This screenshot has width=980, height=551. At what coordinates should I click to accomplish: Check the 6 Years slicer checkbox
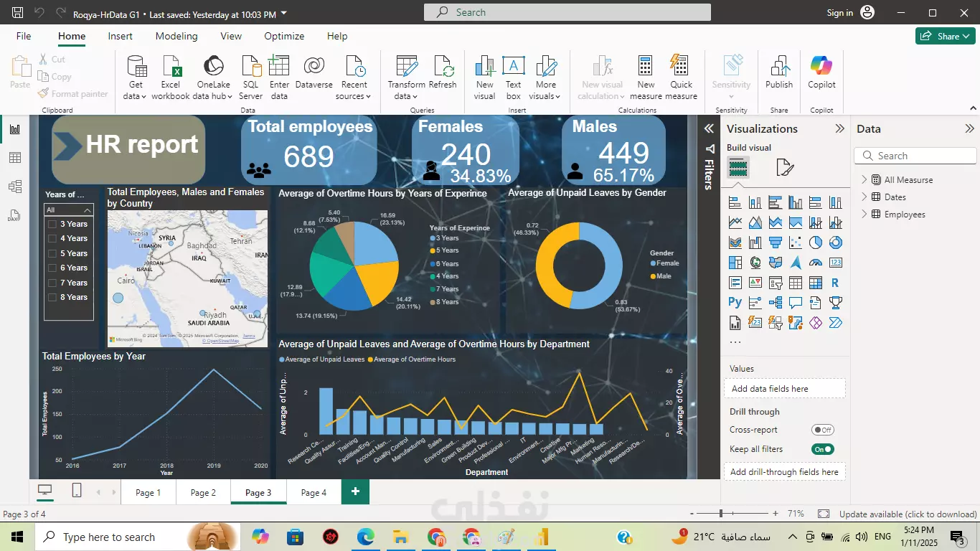pyautogui.click(x=52, y=268)
